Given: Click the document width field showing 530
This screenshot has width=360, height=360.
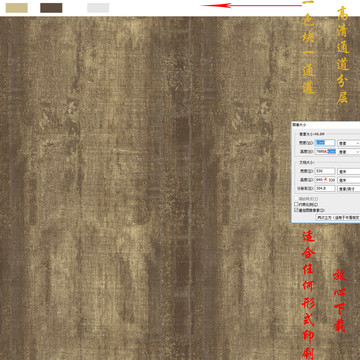Looking at the screenshot, I should click(x=325, y=171).
